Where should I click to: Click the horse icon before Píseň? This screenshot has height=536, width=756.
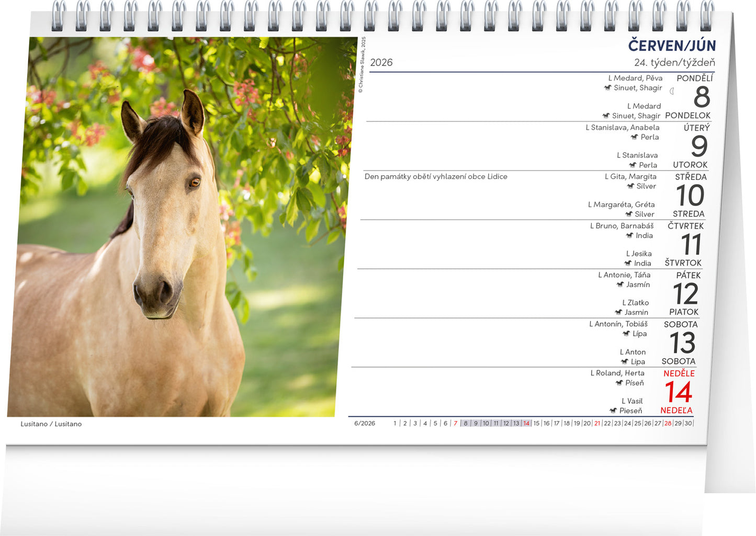tap(619, 383)
